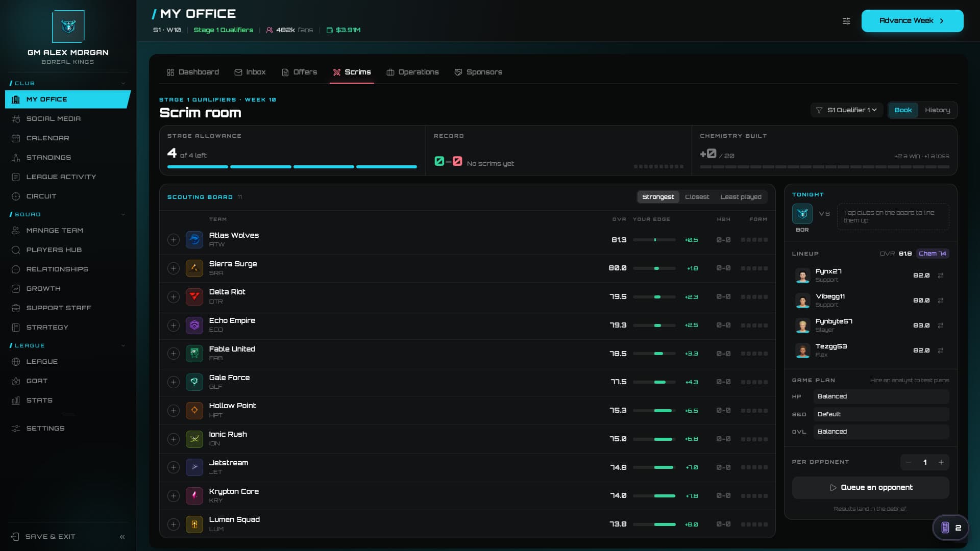Open the Sponsors tab

point(478,72)
